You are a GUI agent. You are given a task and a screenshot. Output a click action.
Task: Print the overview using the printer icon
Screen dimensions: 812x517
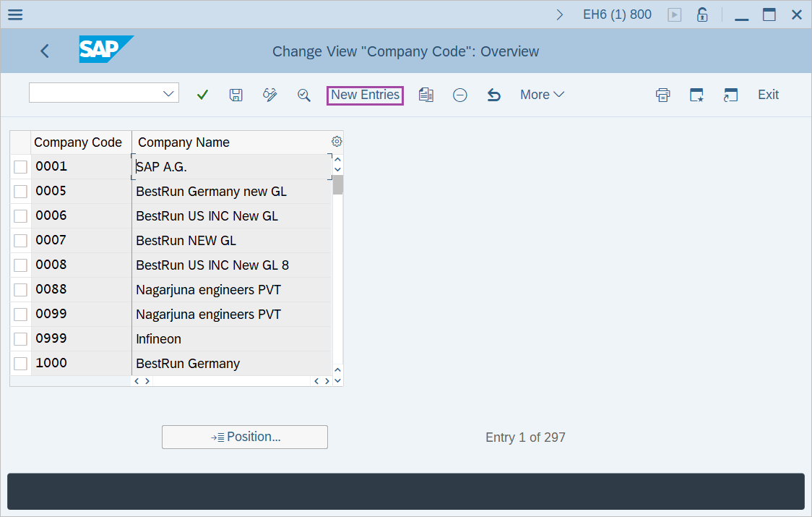tap(662, 94)
